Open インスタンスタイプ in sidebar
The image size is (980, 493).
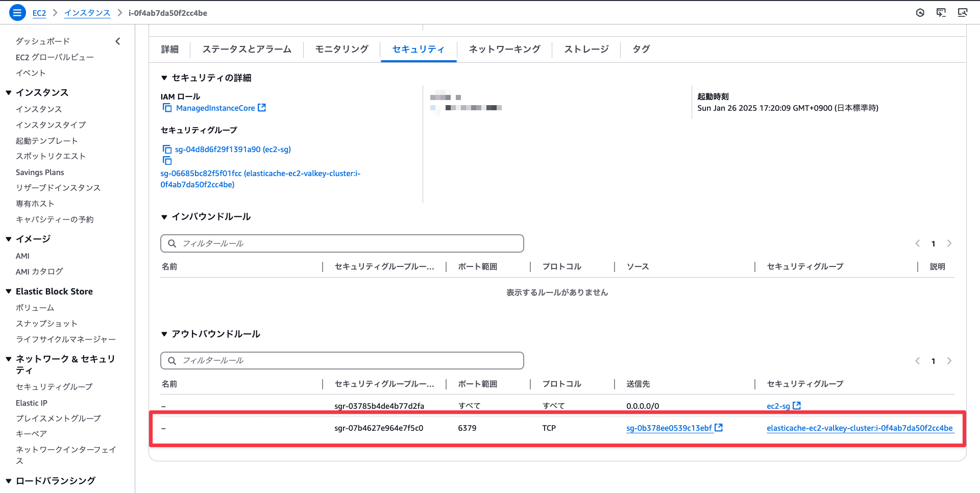point(51,125)
